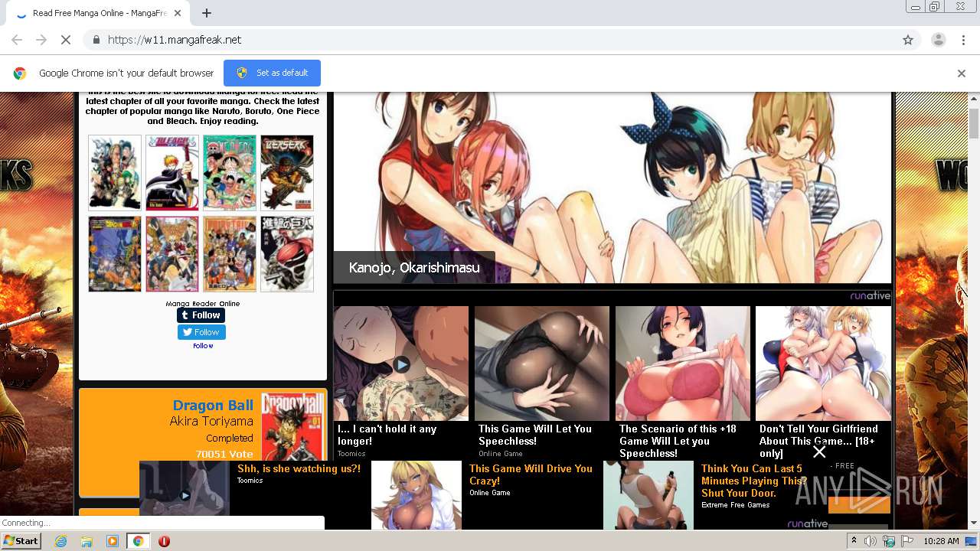Screen dimensions: 980x551
Task: Open the Bleach manga cover thumbnail
Action: (x=172, y=173)
